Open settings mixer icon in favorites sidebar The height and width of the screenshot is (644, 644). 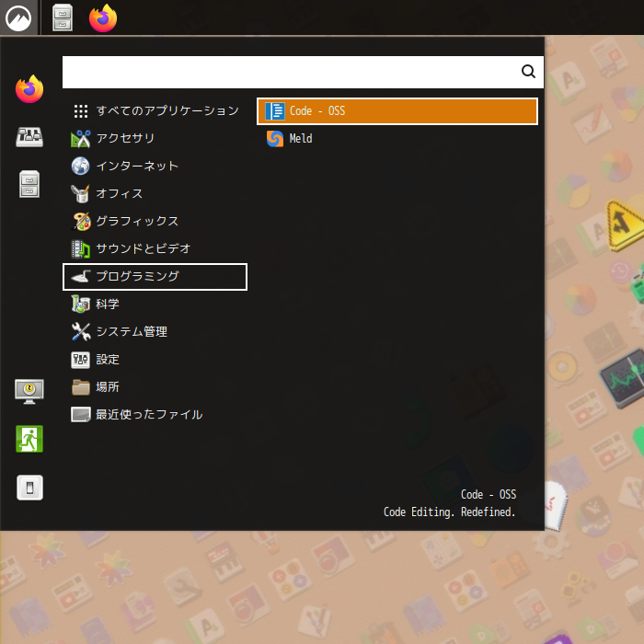point(29,137)
